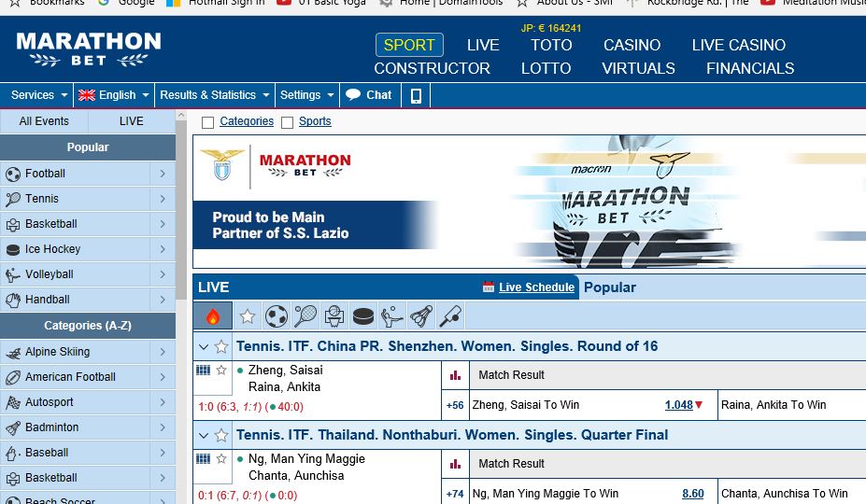This screenshot has width=866, height=504.
Task: Filter live events by football icon
Action: click(277, 316)
